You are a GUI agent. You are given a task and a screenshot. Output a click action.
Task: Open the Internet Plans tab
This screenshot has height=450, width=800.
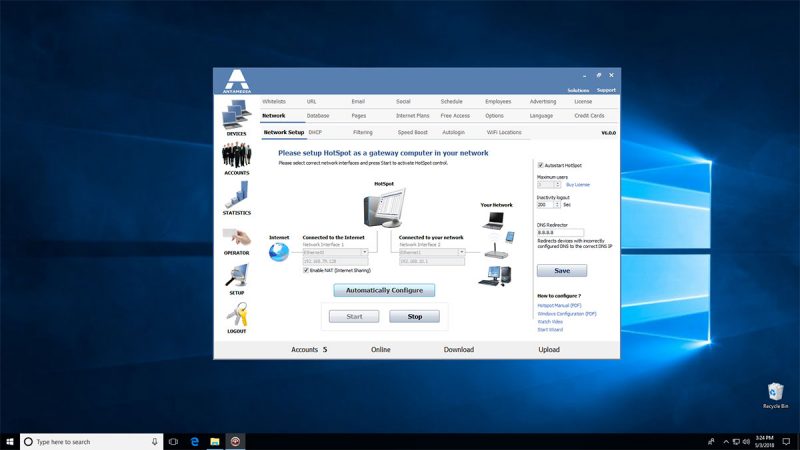tap(413, 116)
